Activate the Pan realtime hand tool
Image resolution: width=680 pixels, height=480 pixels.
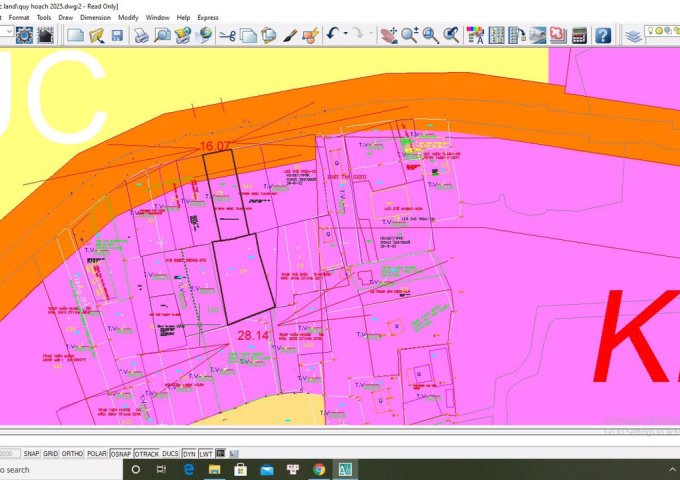click(389, 36)
